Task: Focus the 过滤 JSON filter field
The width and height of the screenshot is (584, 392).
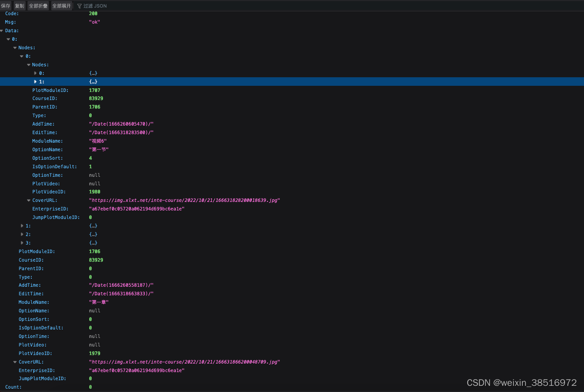Action: [x=95, y=6]
